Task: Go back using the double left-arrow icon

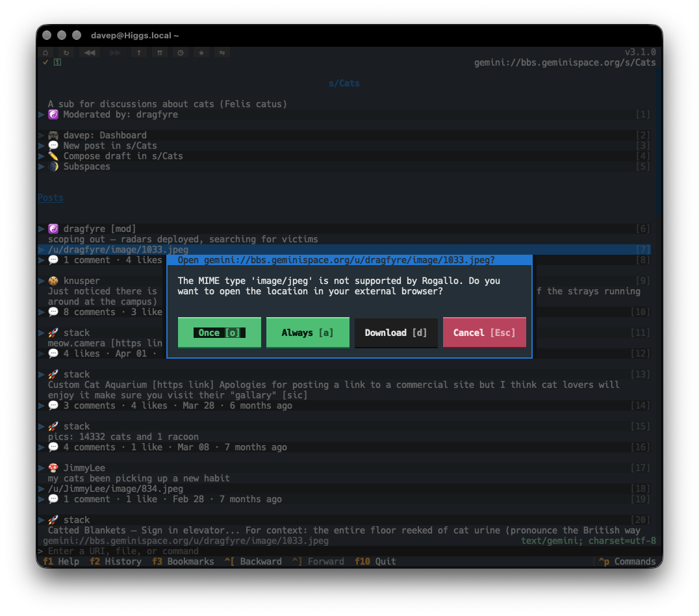Action: (90, 53)
